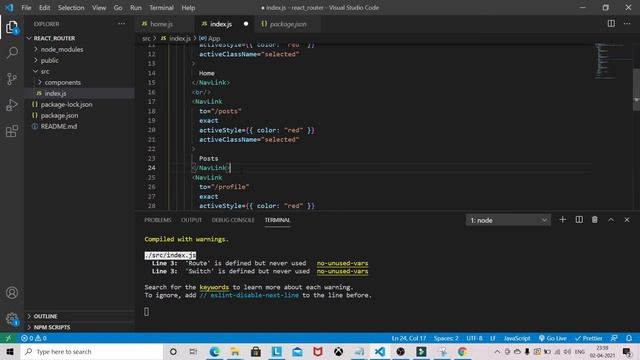Open README.md in explorer
Screen dimensions: 640x360
(59, 126)
